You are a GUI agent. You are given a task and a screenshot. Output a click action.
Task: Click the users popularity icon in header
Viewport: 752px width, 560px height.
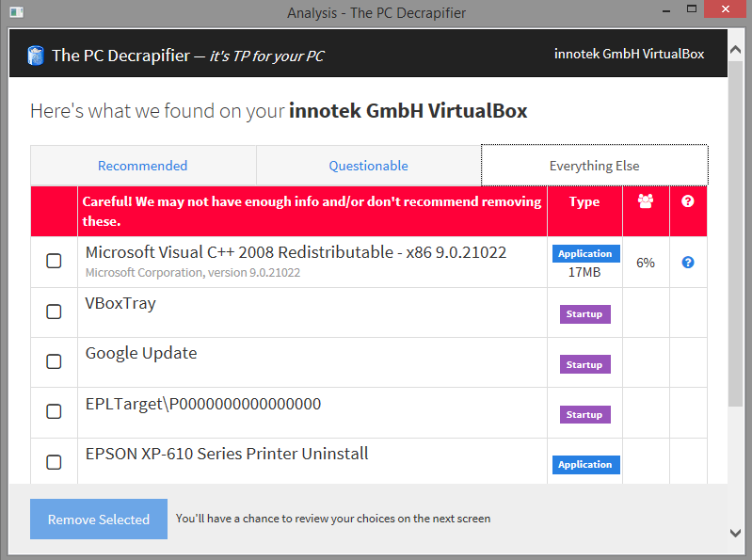(646, 200)
